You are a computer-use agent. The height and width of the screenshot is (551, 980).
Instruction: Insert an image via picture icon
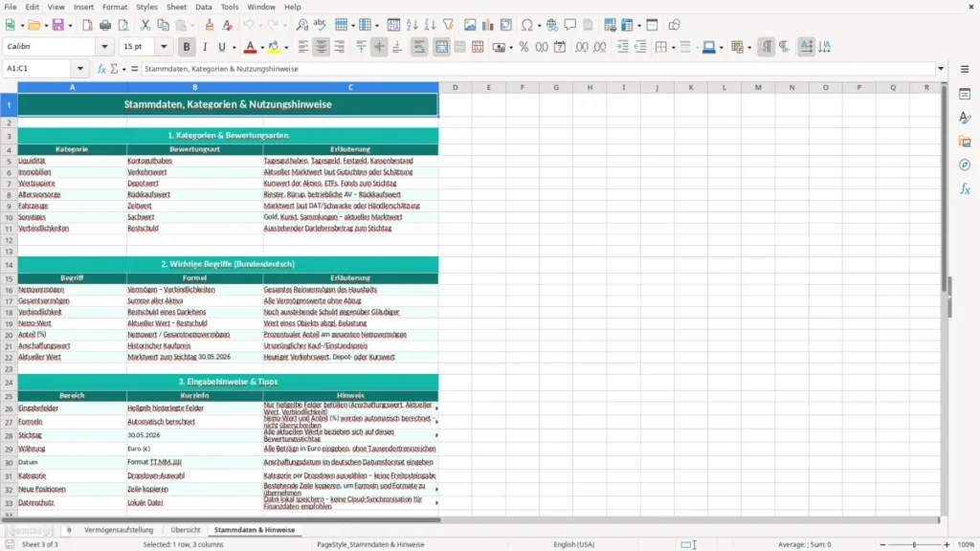470,25
